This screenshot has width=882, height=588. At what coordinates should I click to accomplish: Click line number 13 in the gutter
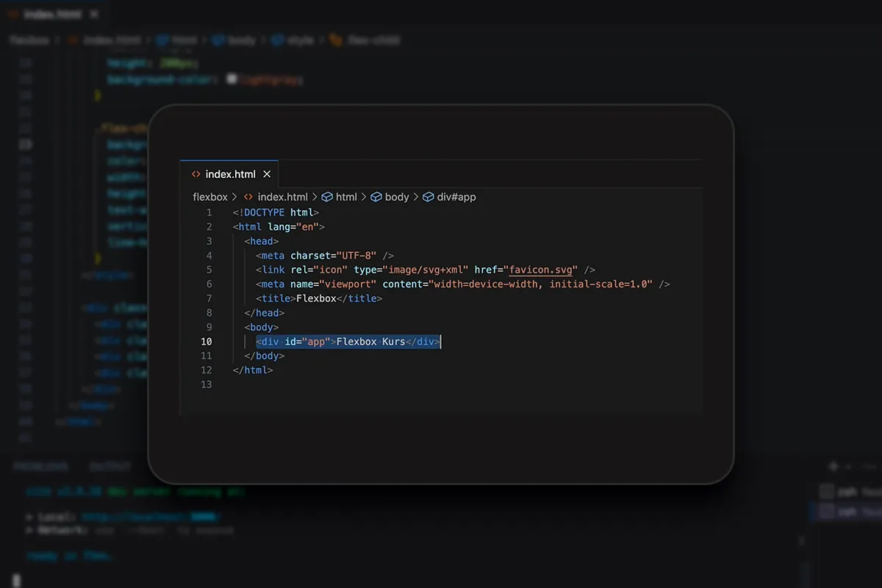[206, 384]
